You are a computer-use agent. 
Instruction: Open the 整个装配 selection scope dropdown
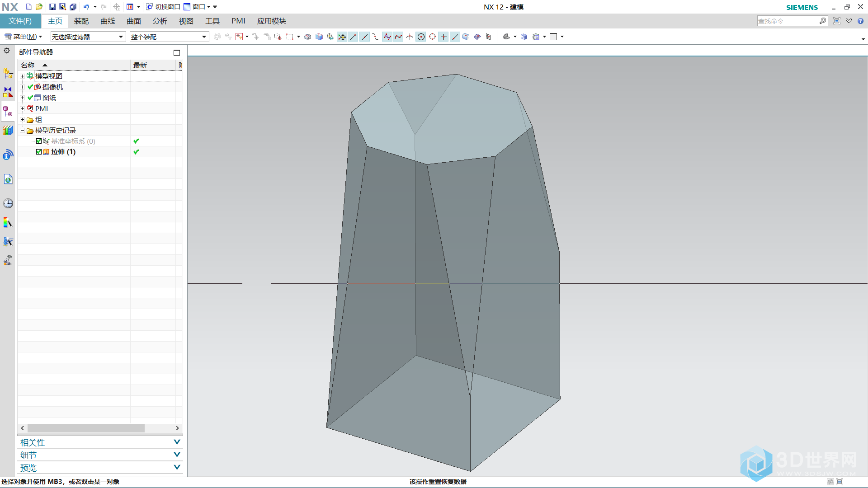pyautogui.click(x=169, y=37)
